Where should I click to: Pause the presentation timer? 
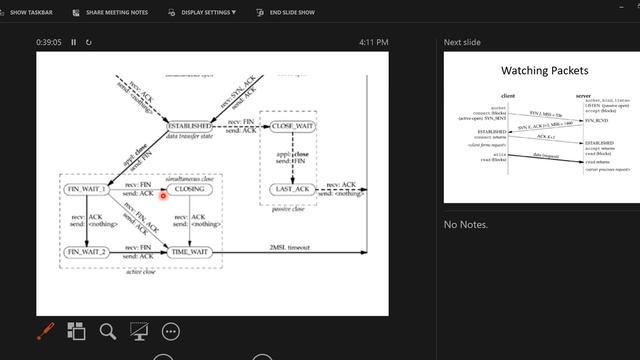(73, 42)
